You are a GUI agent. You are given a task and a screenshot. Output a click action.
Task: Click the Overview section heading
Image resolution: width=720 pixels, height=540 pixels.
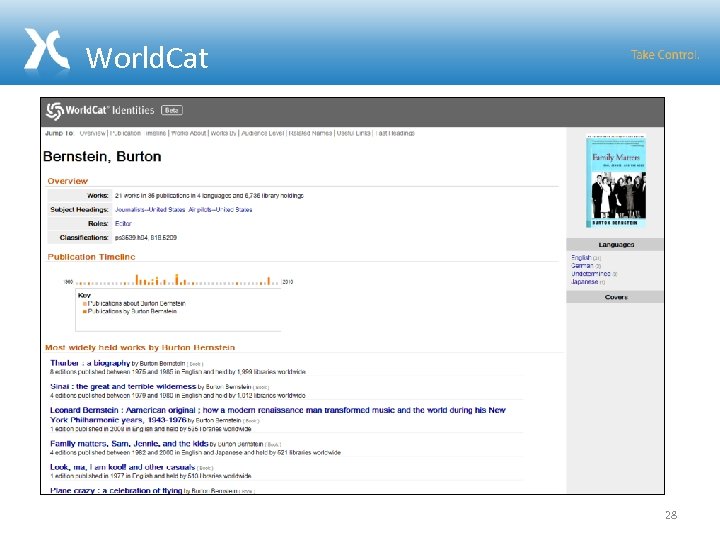tap(68, 181)
